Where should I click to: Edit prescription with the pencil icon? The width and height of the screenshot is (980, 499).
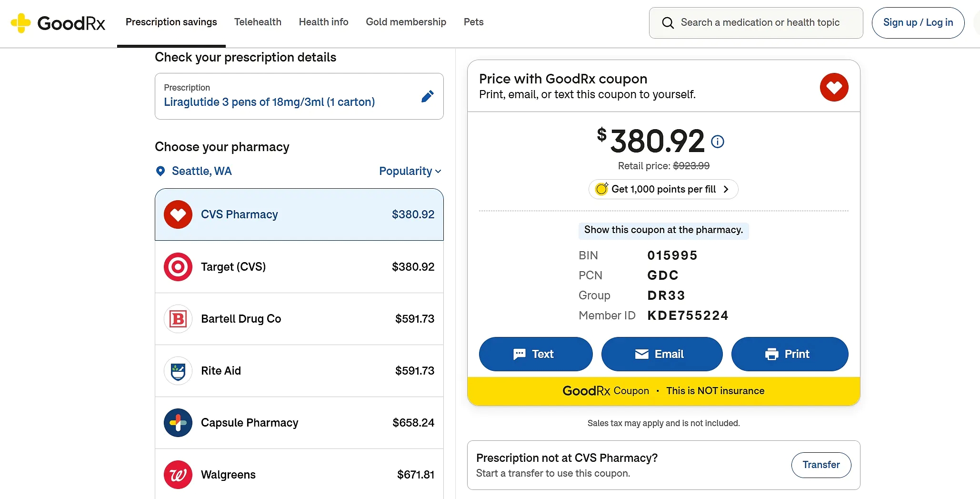(428, 97)
